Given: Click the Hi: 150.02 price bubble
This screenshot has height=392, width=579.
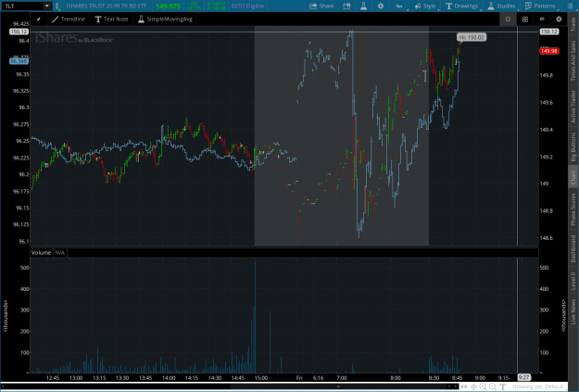Looking at the screenshot, I should (x=472, y=37).
